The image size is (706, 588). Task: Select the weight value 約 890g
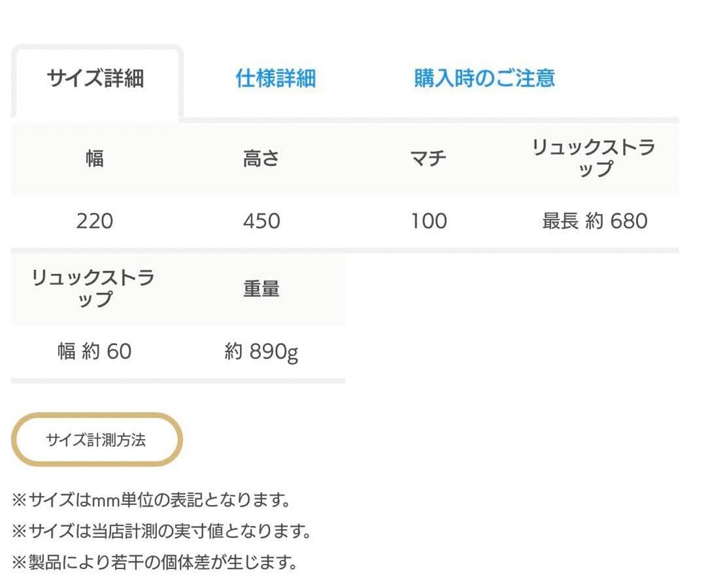pos(260,351)
